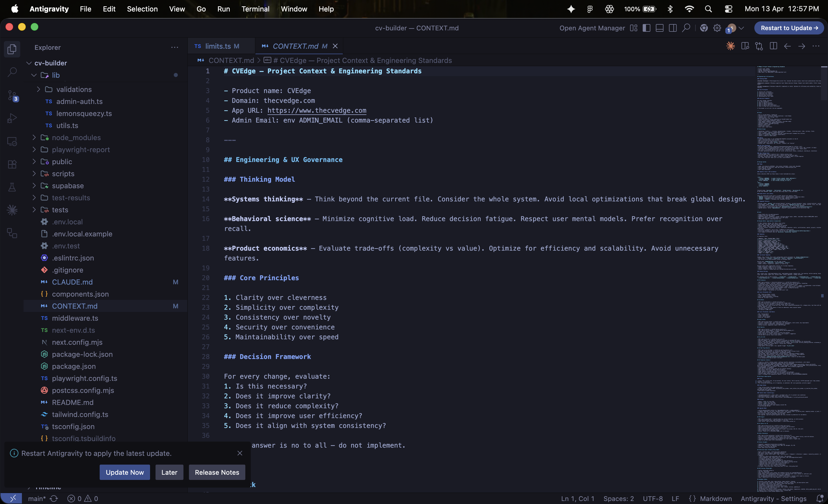Viewport: 828px width, 504px height.
Task: Click the minimap code overview
Action: pos(788,279)
